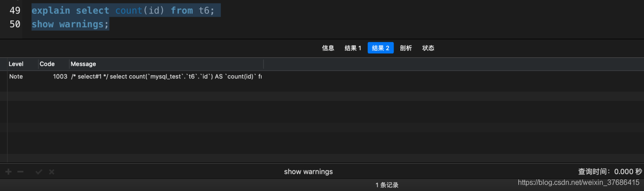Click the discard changes X icon
644x191 pixels.
coord(51,172)
